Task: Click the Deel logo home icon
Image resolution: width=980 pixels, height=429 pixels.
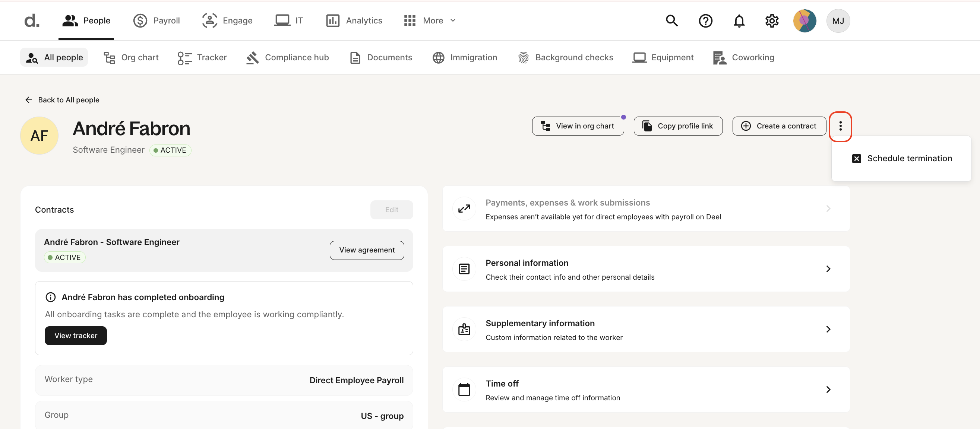Action: 32,20
